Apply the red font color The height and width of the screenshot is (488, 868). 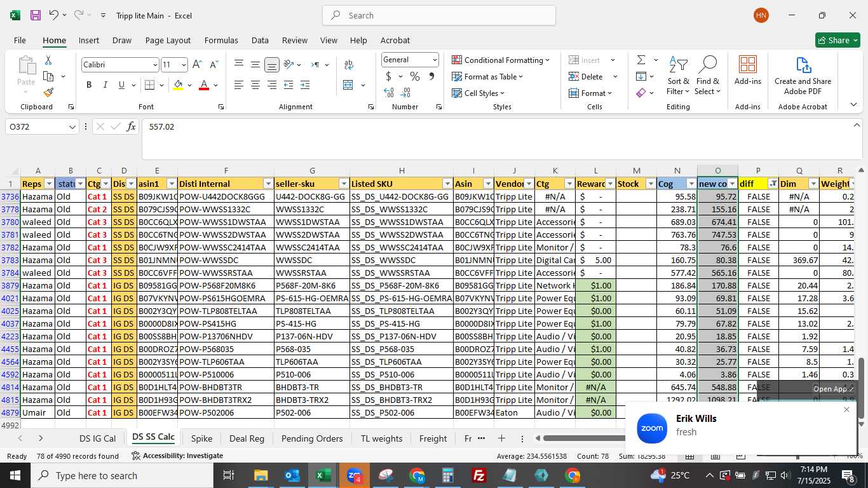click(x=204, y=85)
